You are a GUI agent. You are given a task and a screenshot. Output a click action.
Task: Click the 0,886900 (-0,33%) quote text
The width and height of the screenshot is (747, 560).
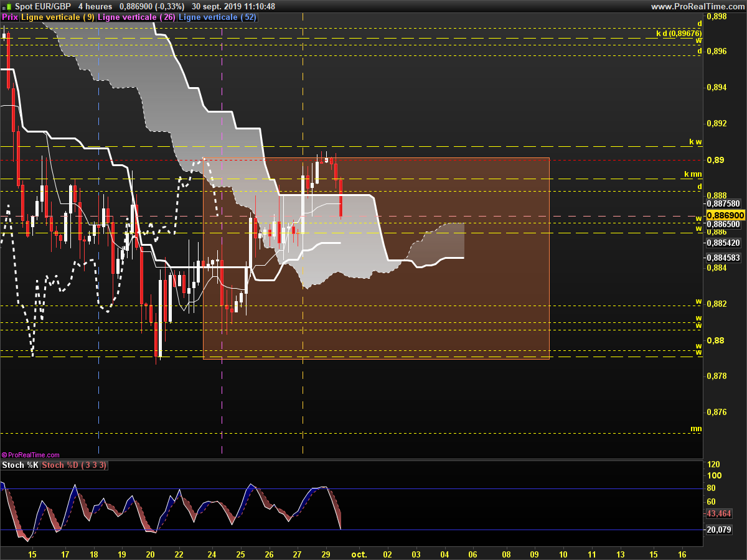[152, 6]
